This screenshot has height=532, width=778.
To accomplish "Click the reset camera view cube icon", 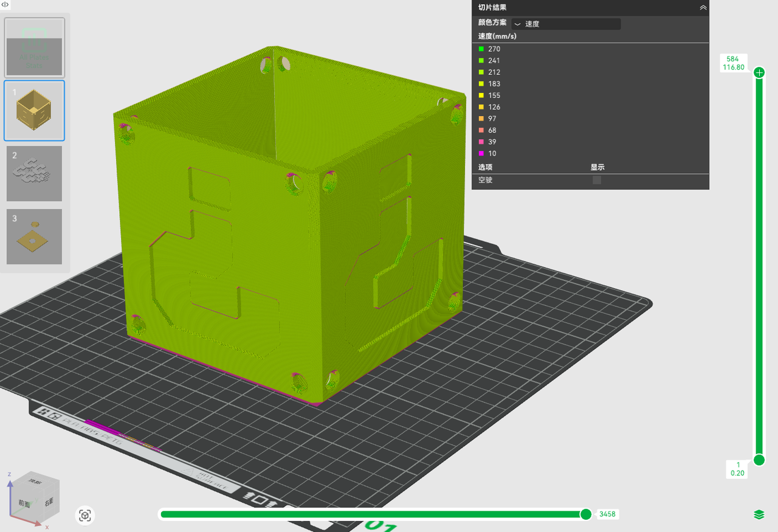I will click(85, 516).
